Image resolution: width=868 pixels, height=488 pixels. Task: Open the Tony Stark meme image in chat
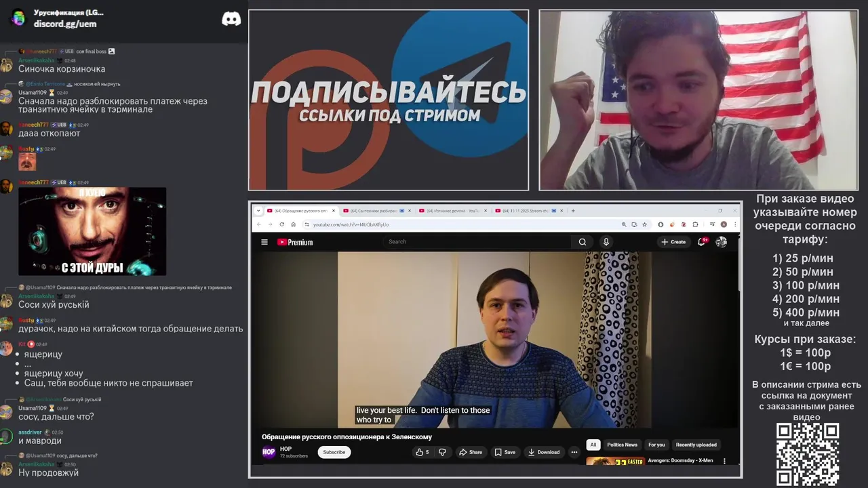[92, 231]
